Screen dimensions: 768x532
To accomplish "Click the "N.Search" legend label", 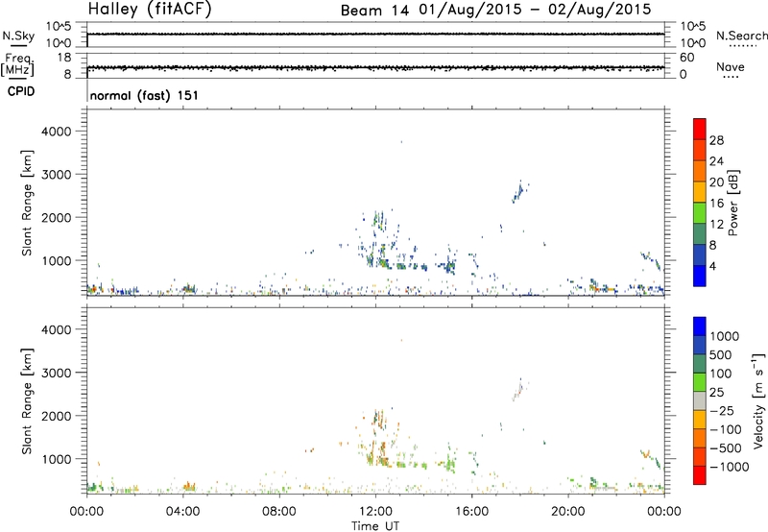I will 741,36.
